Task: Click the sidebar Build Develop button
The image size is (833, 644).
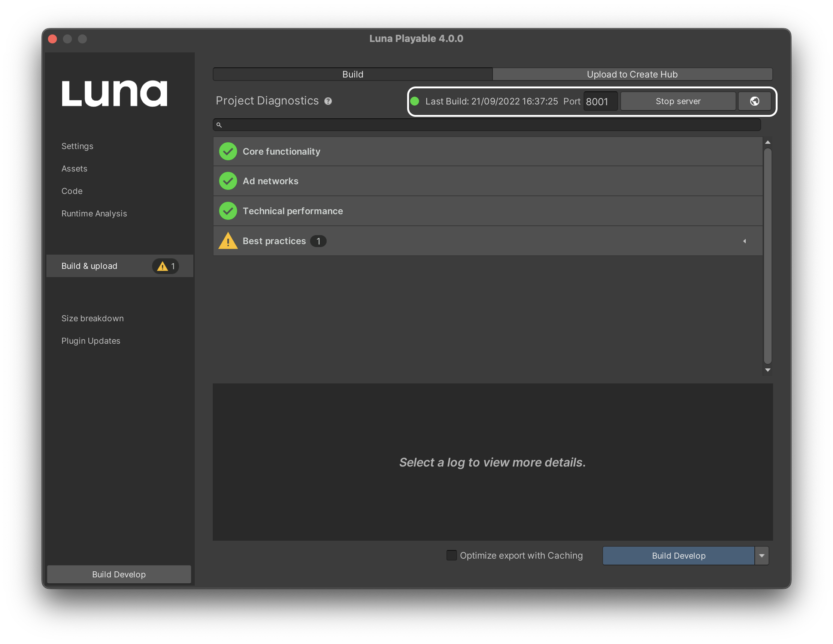Action: point(119,574)
